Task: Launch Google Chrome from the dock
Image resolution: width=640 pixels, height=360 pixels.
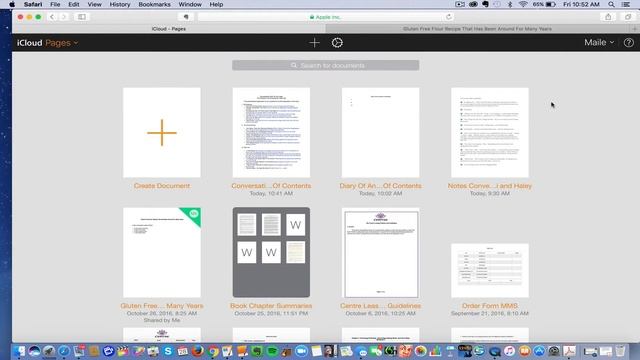Action: coord(213,351)
